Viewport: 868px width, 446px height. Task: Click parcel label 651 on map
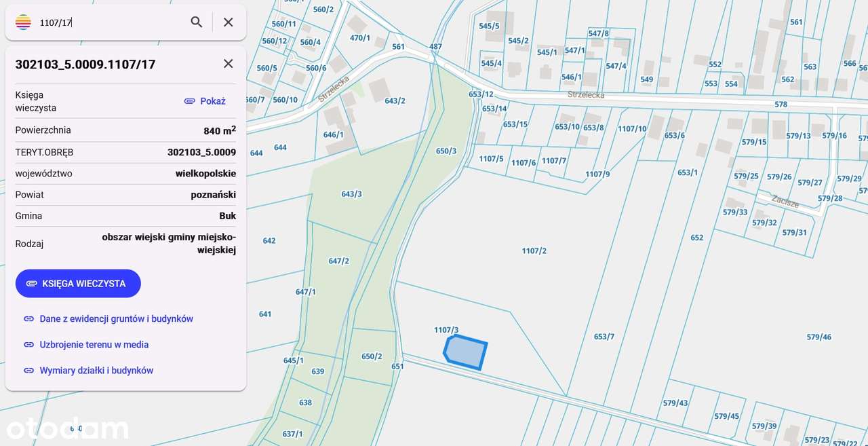click(397, 367)
